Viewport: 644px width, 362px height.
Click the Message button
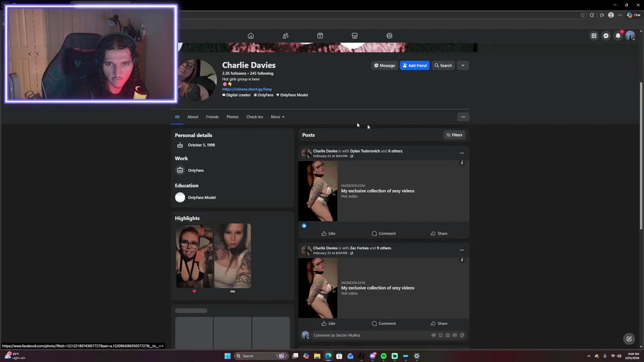click(384, 65)
